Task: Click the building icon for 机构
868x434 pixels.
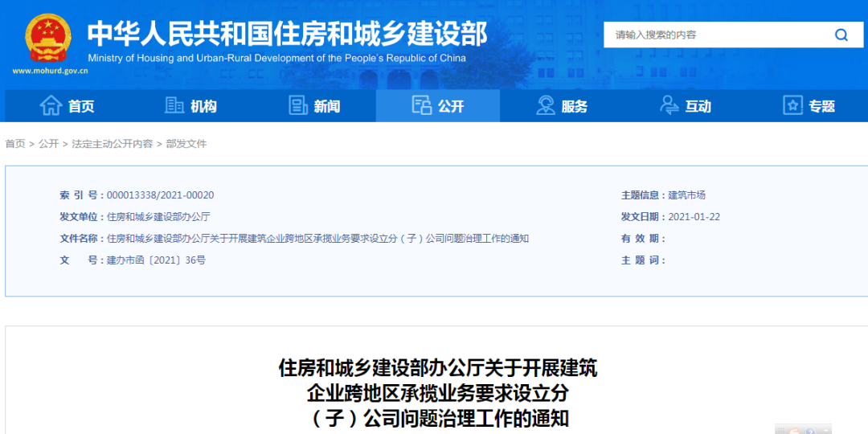Action: coord(174,105)
